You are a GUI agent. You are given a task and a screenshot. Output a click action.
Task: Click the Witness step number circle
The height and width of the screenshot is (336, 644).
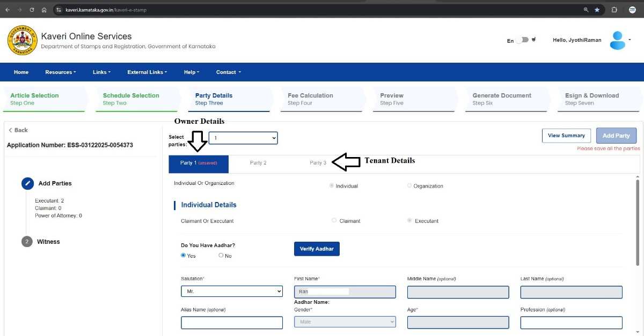tap(27, 242)
